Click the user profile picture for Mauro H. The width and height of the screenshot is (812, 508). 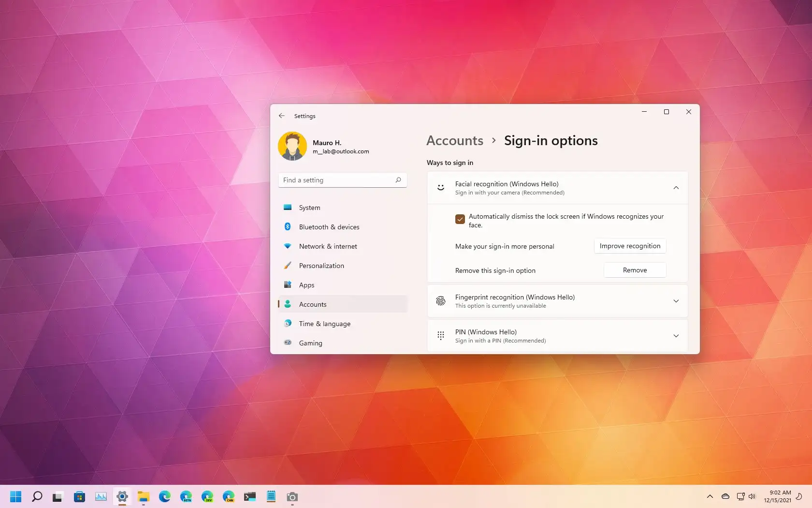292,146
